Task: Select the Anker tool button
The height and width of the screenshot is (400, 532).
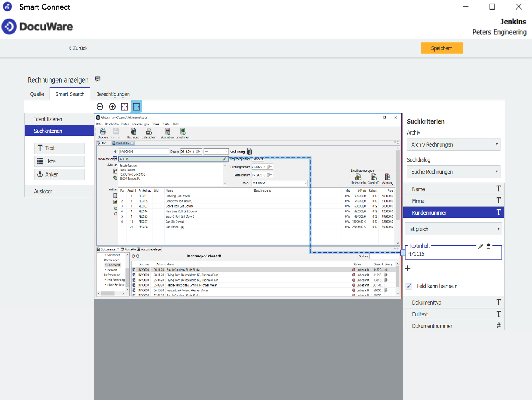Action: point(60,174)
